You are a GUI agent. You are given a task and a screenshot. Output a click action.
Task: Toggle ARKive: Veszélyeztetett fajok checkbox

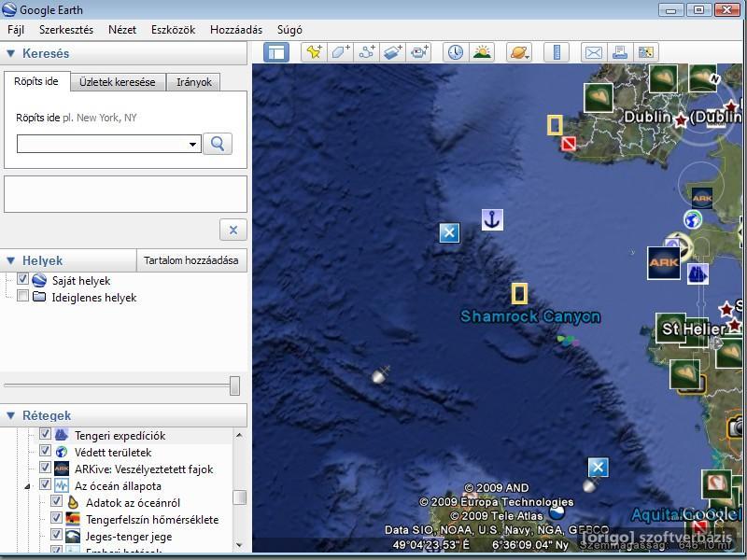pos(45,468)
